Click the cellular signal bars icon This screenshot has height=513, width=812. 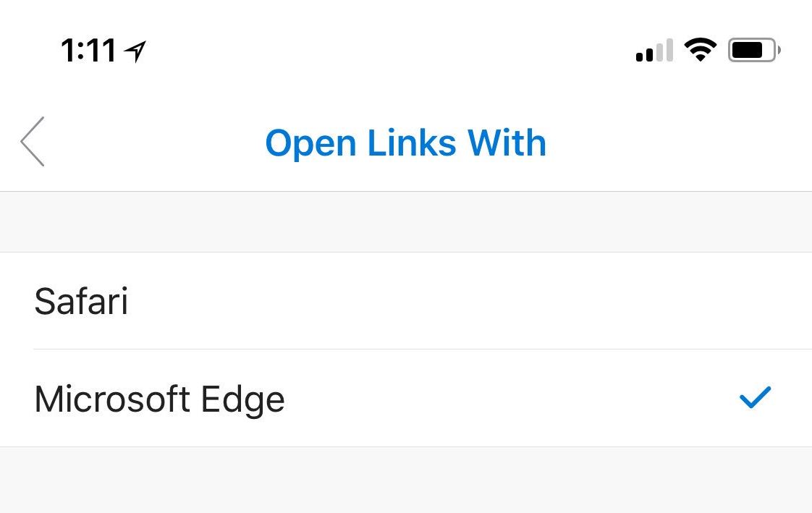(654, 51)
